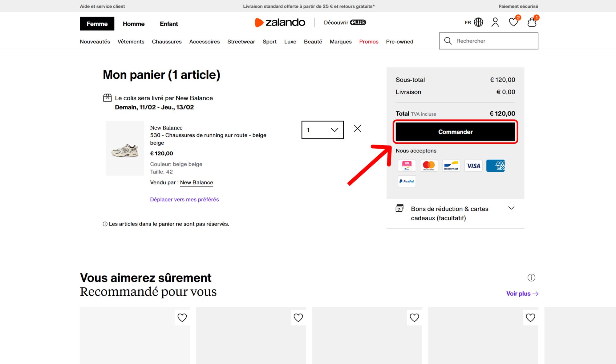Favorite the third recommended product heart
This screenshot has height=364, width=616.
414,318
